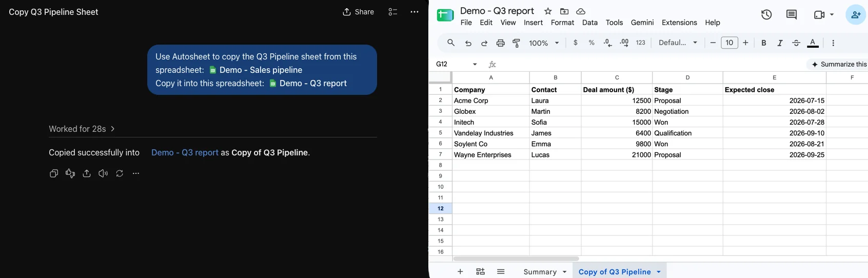Image resolution: width=868 pixels, height=278 pixels.
Task: Expand the 'Worked for 28s' details
Action: 82,129
